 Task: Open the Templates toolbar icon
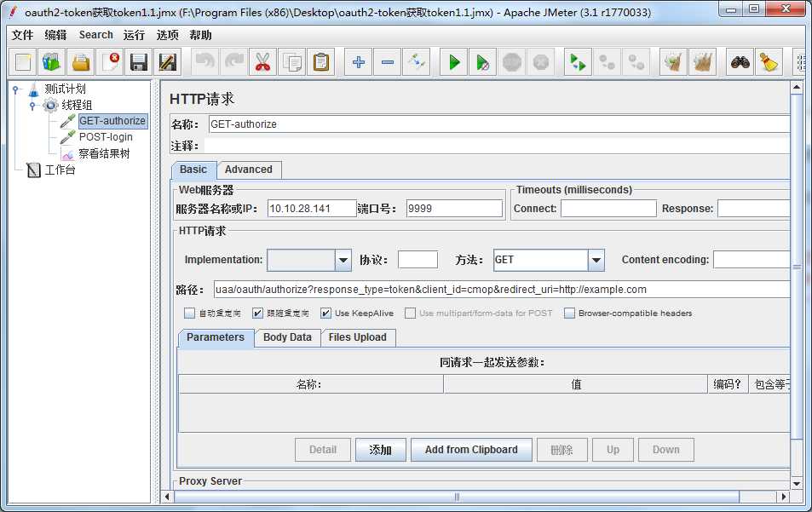(x=51, y=62)
